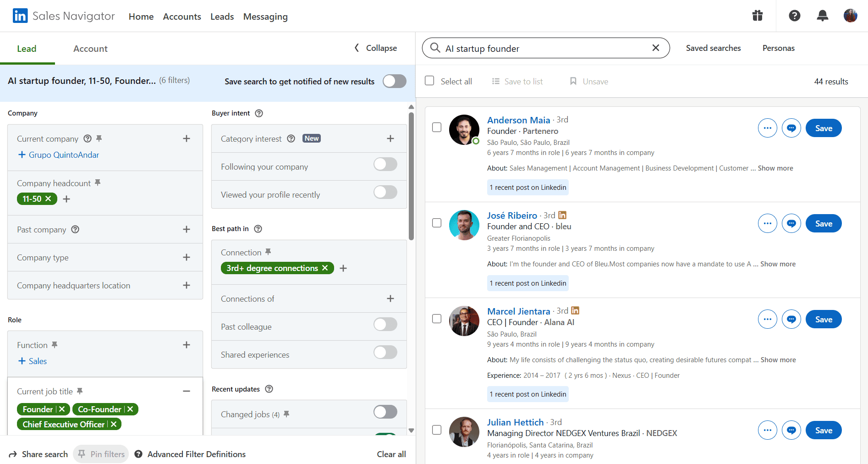Remove the Co-Founder job title chip
Viewport: 868px width, 464px height.
130,409
